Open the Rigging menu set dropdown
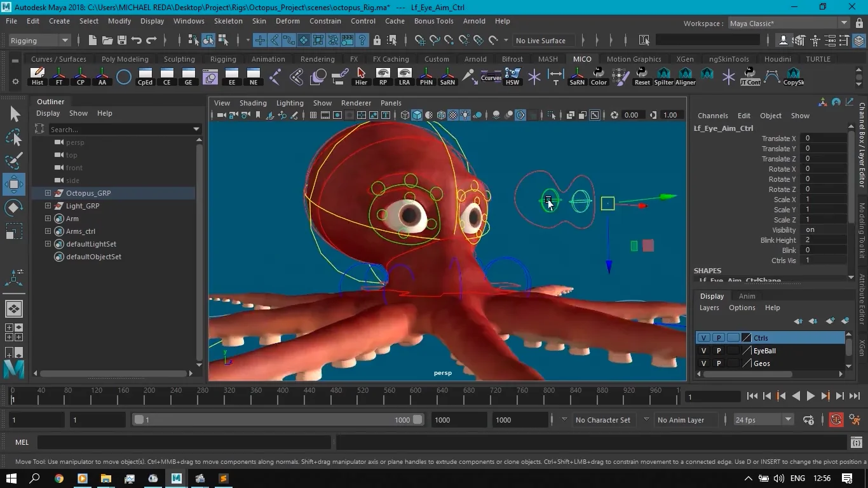Viewport: 868px width, 488px height. pos(39,40)
